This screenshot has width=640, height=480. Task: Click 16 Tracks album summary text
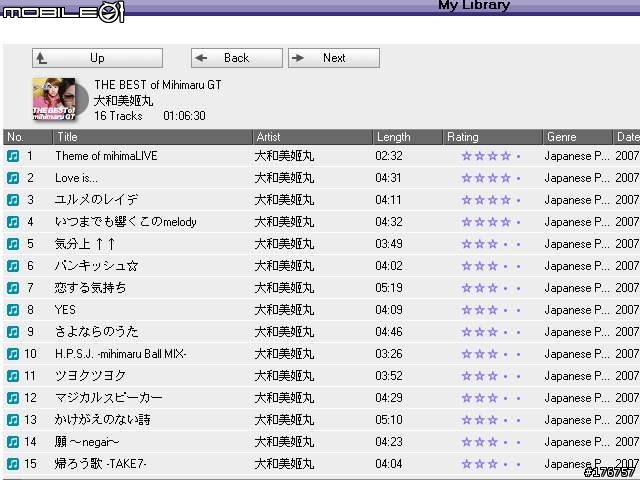pyautogui.click(x=118, y=116)
